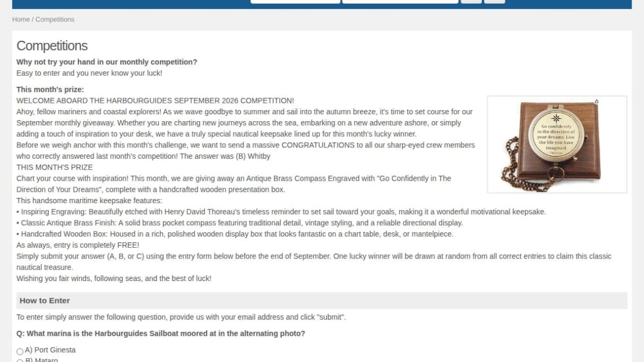
Task: Click the competition question about the Harbourguides Sailboat
Action: tap(161, 334)
